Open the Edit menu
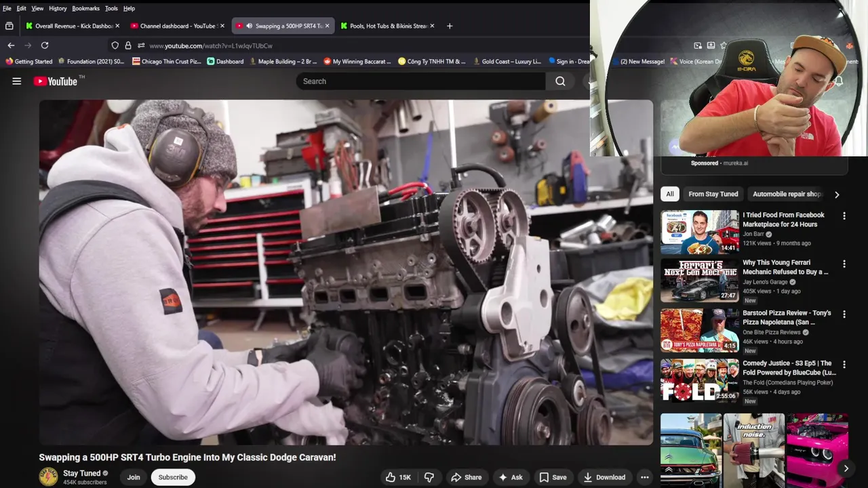Image resolution: width=868 pixels, height=488 pixels. pyautogui.click(x=22, y=8)
